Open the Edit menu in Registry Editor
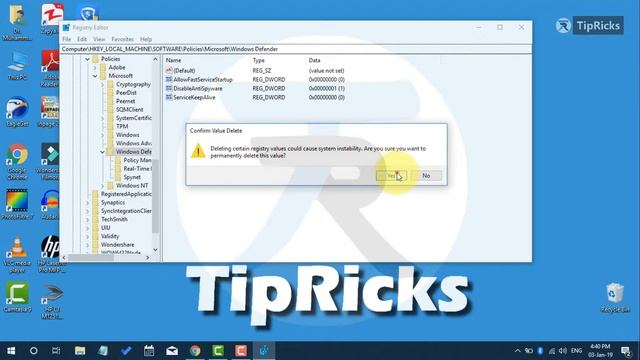 click(x=82, y=39)
